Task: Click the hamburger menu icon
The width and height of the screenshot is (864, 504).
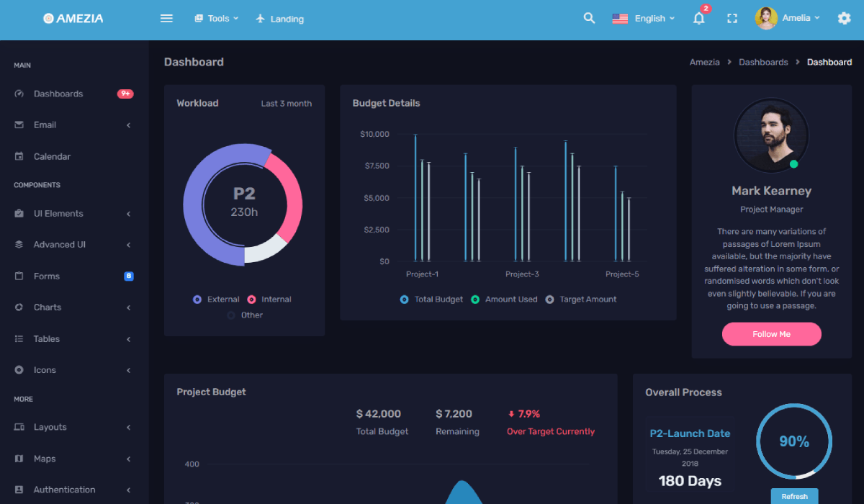Action: [166, 19]
